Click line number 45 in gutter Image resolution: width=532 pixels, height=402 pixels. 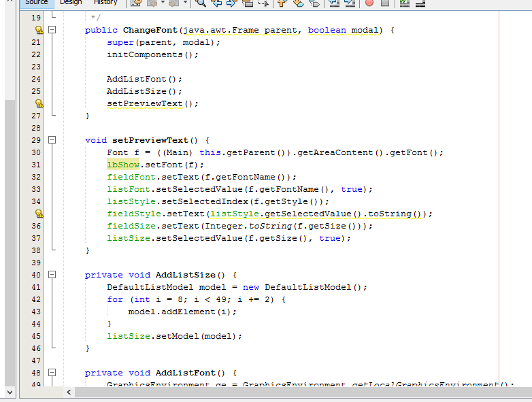(36, 336)
